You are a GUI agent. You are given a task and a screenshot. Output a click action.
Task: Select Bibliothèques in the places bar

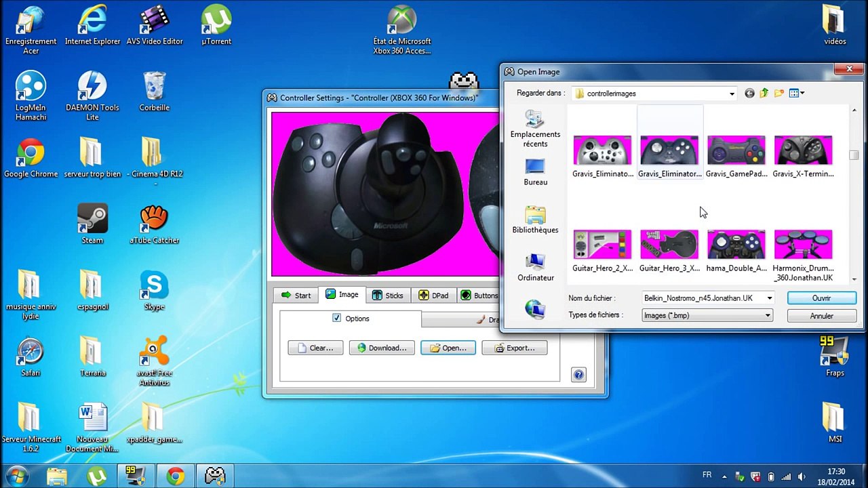coord(535,220)
